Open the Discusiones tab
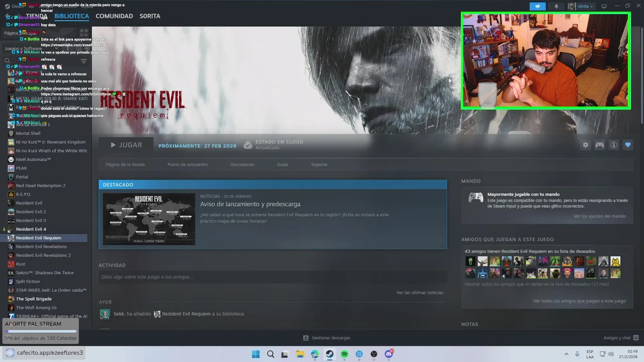 [242, 164]
